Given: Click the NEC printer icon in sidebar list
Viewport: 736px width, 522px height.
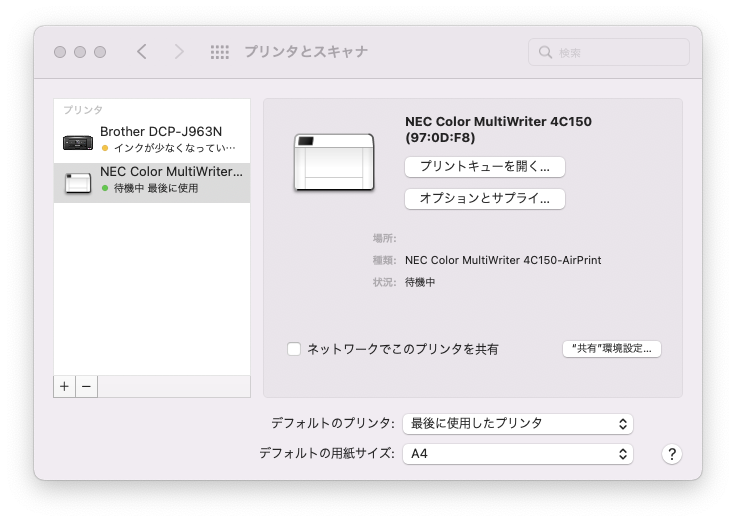Looking at the screenshot, I should (78, 183).
